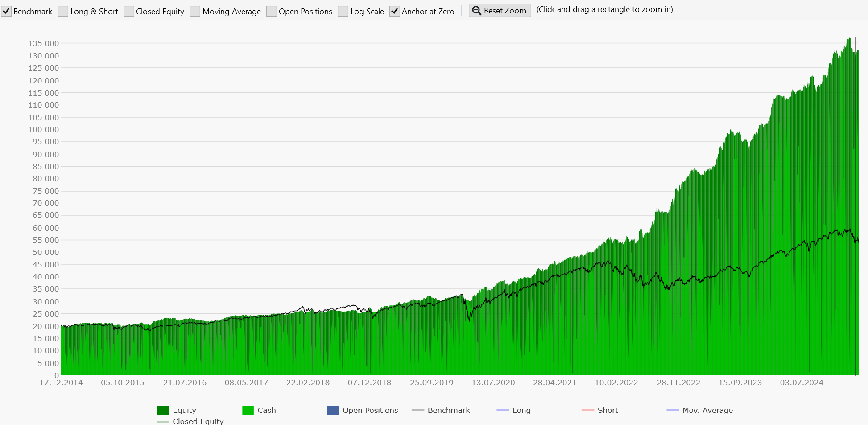Click the '20 000' y-axis label

[45, 326]
